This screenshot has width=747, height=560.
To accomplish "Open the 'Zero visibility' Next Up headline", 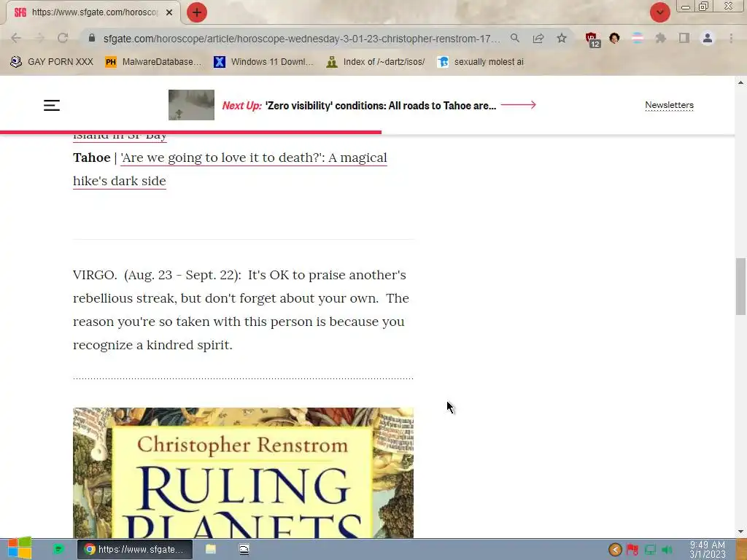I will coord(381,106).
